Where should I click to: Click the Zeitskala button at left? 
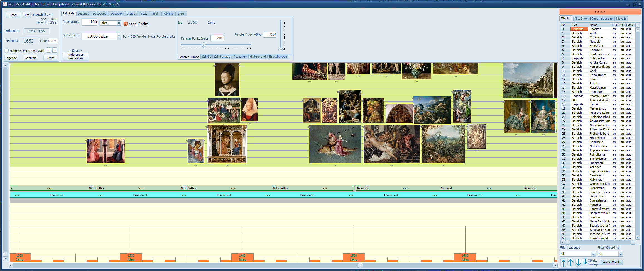[30, 58]
